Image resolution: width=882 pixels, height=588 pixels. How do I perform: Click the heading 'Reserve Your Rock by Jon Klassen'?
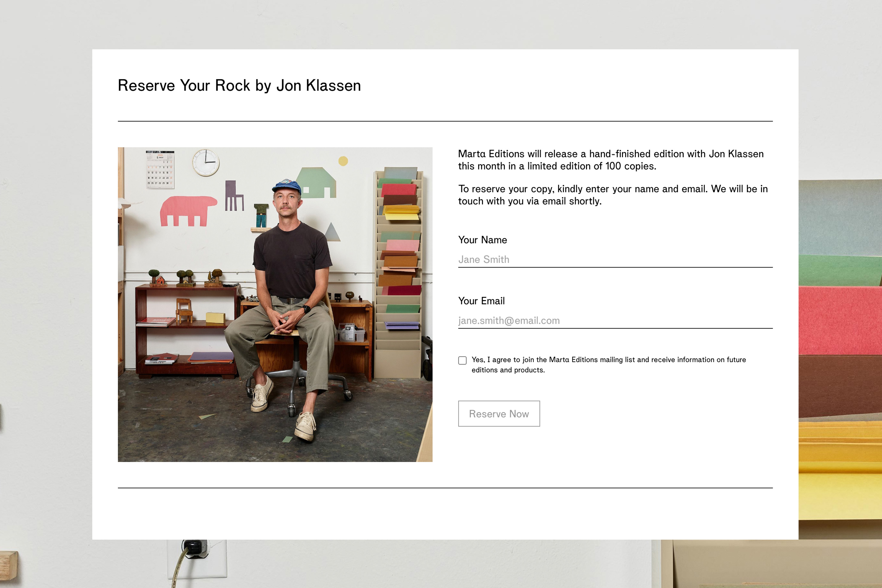coord(239,86)
